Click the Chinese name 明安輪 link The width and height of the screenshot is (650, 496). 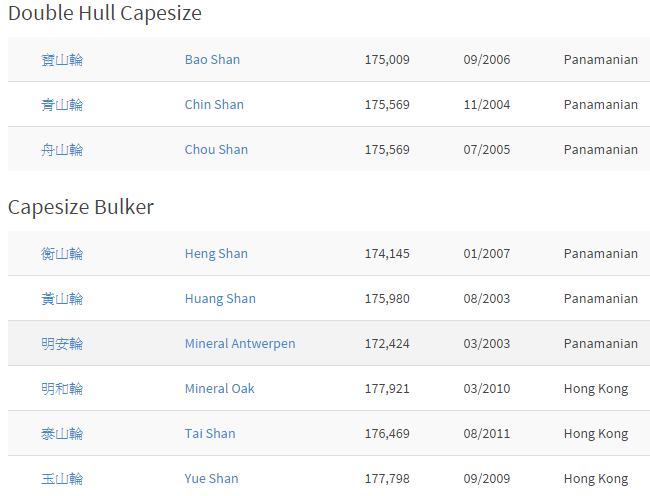click(x=62, y=344)
